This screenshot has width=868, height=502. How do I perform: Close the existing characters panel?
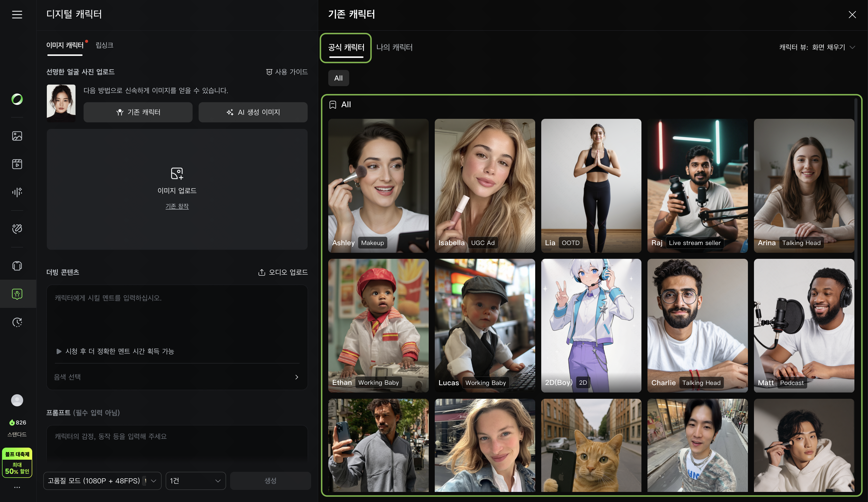852,14
